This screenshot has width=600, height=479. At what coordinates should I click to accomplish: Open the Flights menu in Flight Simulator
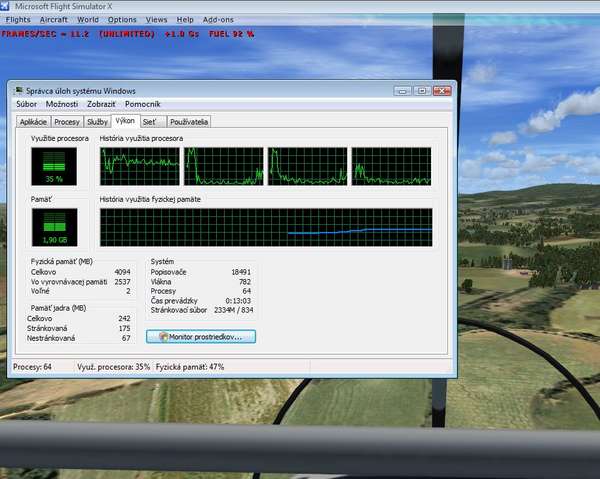[x=18, y=20]
